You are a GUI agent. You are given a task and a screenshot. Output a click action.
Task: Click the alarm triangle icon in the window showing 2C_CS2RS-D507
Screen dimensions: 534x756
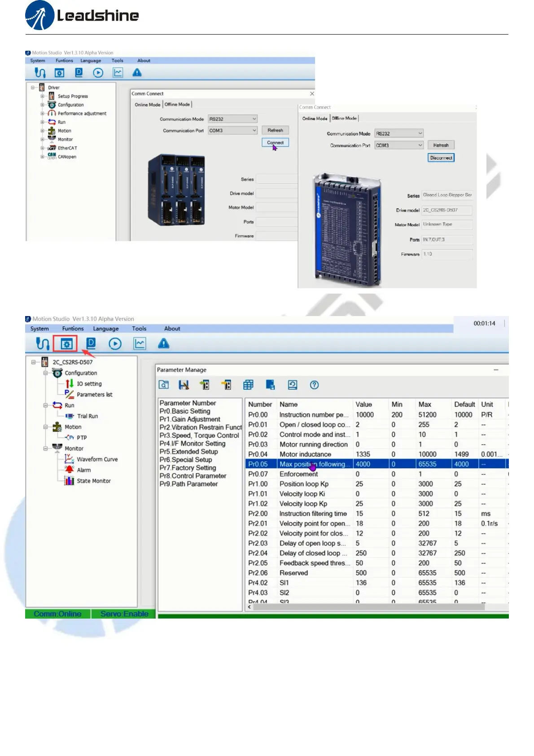click(x=164, y=343)
